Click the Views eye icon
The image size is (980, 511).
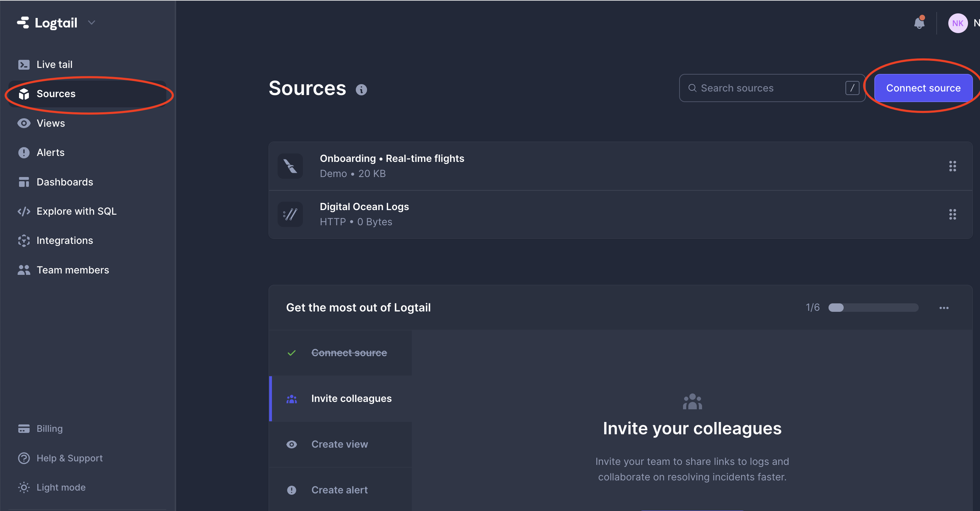[24, 123]
